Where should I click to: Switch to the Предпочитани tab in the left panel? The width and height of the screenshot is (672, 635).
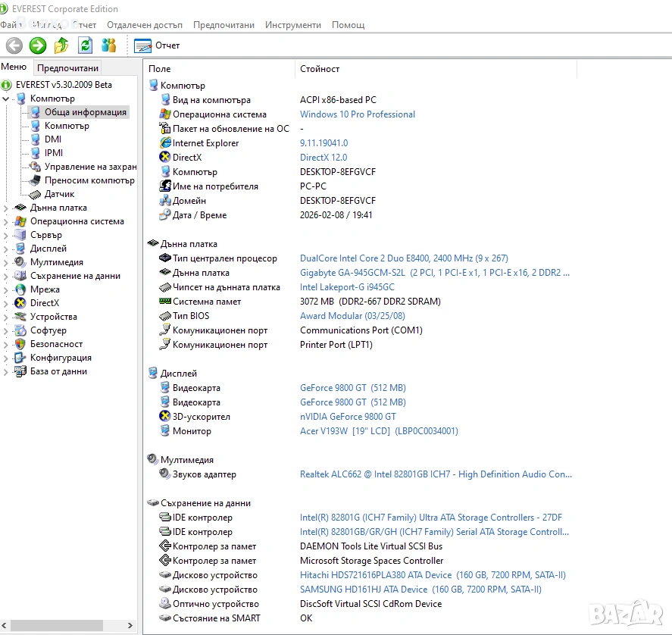68,67
